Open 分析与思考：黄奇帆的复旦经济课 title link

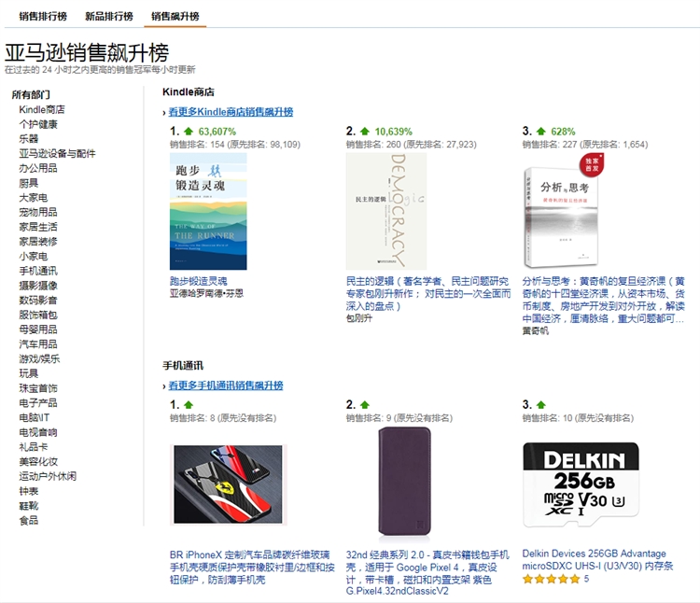[604, 300]
